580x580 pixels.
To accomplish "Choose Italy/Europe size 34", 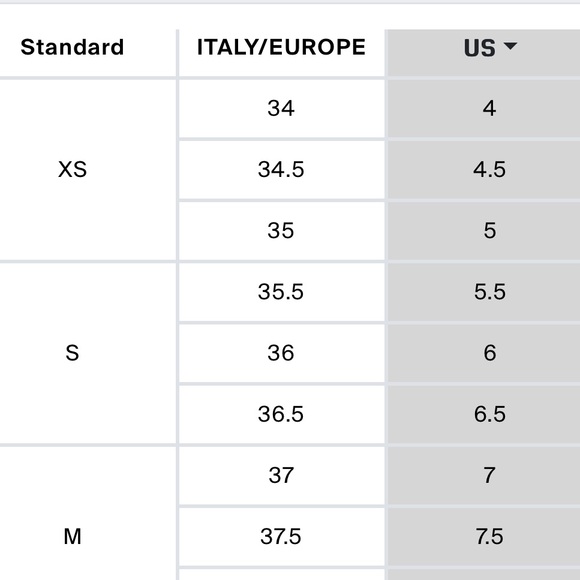I will [282, 108].
